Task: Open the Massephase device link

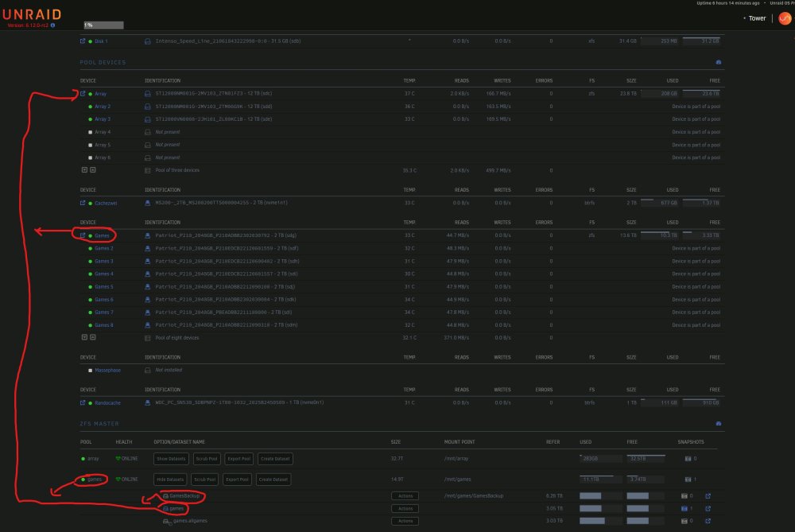Action: coord(108,371)
